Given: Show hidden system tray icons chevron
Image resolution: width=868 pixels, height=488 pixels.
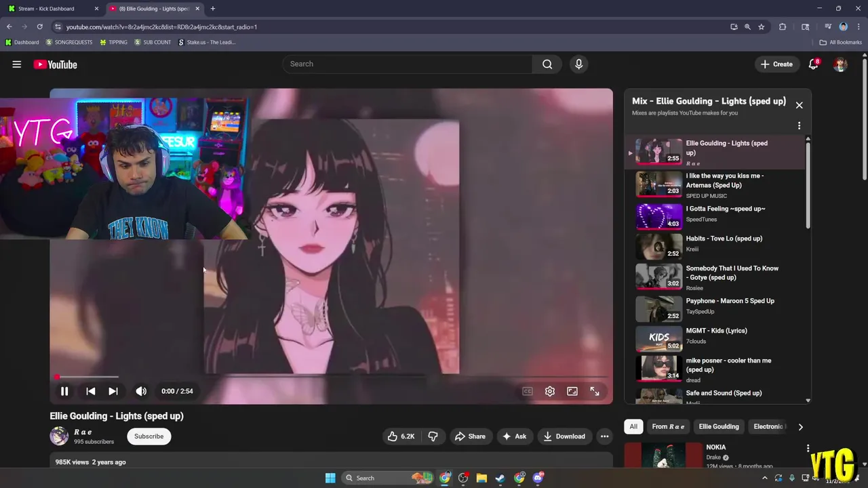Looking at the screenshot, I should pos(765,478).
